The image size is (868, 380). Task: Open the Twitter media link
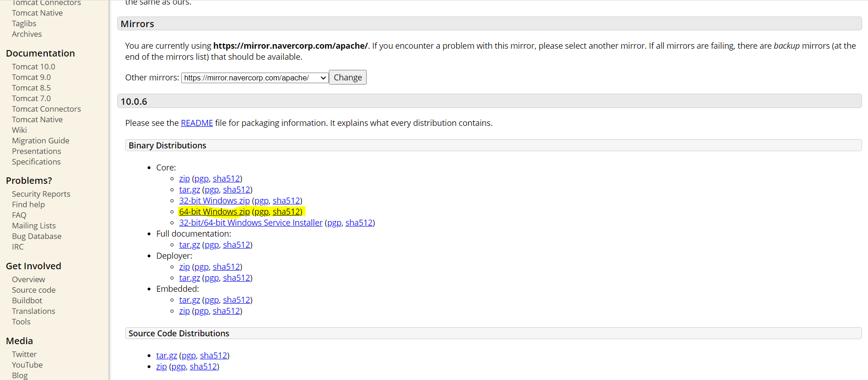pos(24,354)
